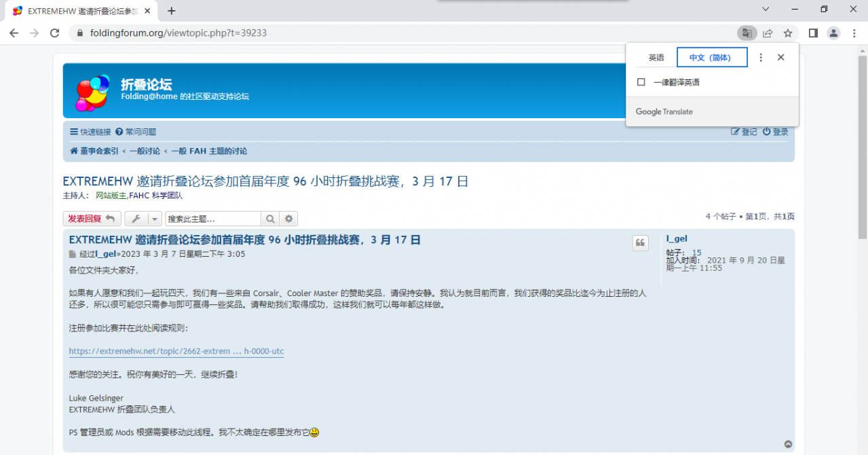The image size is (868, 455).
Task: Click the large topic title heading link
Action: click(265, 181)
